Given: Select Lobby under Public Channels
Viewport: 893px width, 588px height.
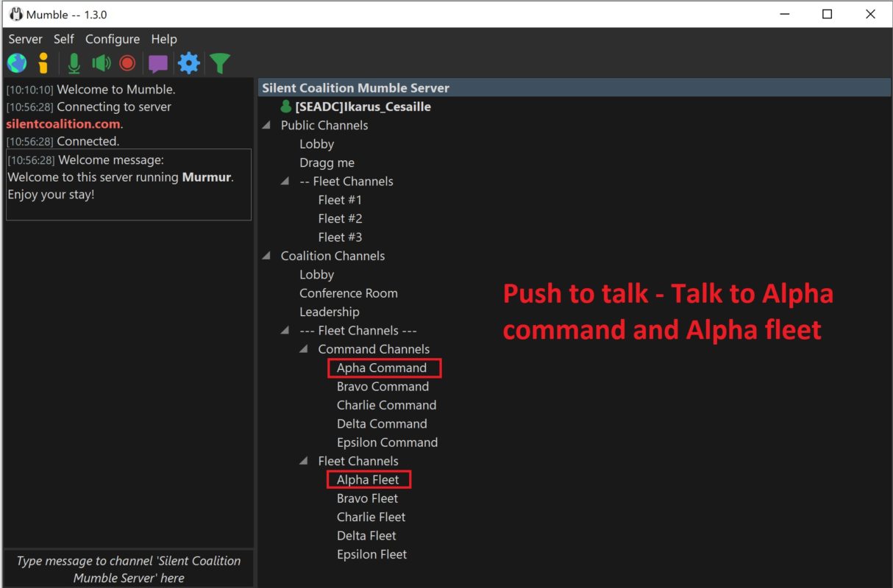Looking at the screenshot, I should click(317, 144).
